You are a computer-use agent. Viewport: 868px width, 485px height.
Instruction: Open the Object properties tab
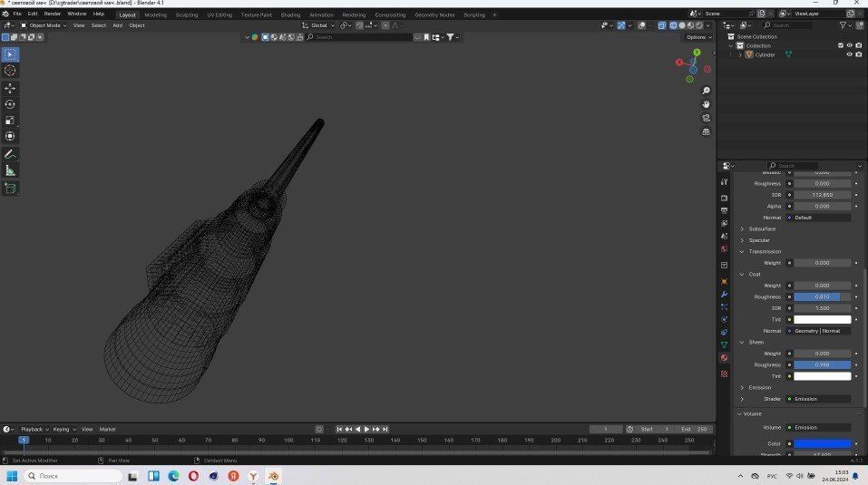(724, 282)
